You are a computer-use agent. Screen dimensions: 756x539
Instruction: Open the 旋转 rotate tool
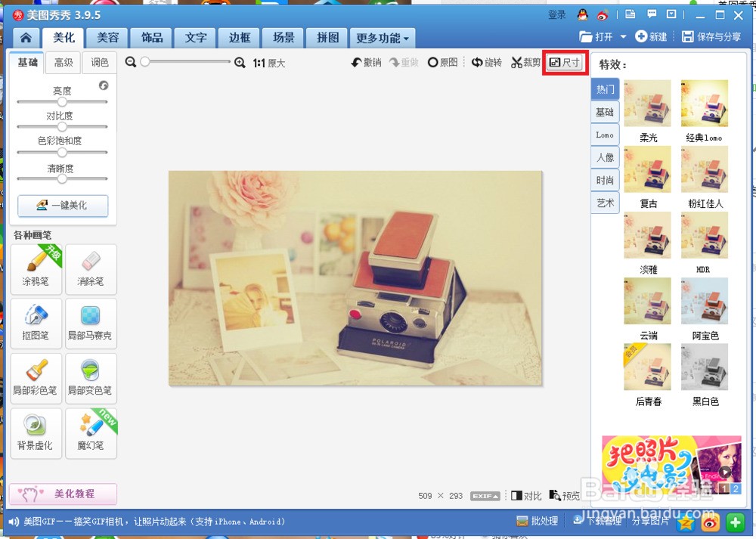point(486,62)
